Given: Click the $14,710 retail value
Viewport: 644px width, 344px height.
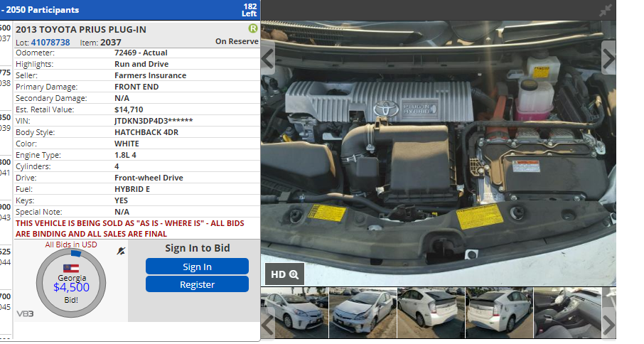Looking at the screenshot, I should pyautogui.click(x=129, y=109).
